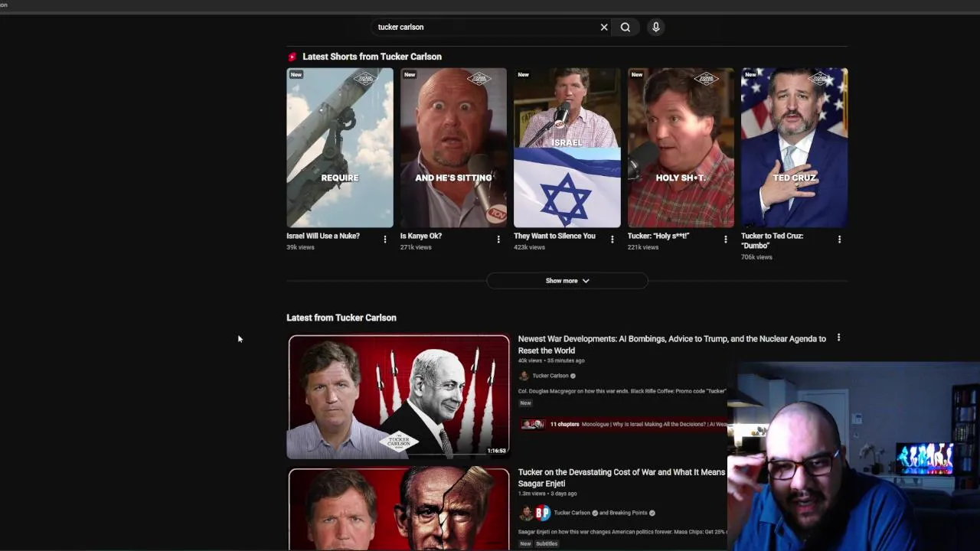Click 'Israel Will Use a Nuke?' title text
980x551 pixels.
point(323,236)
